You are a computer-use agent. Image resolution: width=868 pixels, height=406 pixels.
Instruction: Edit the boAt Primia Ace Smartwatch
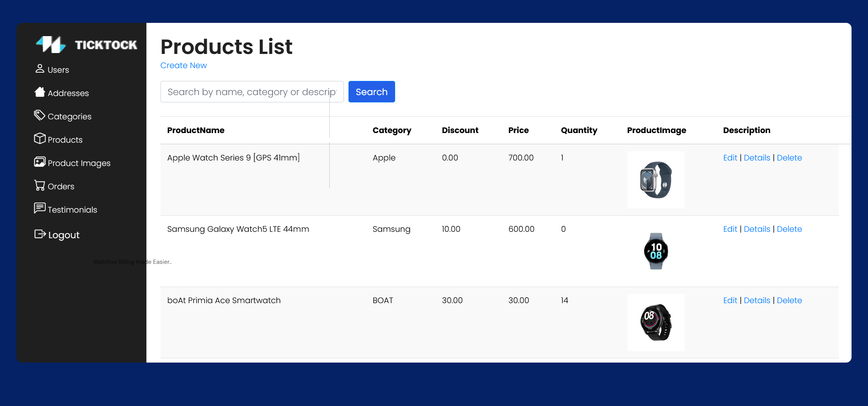click(x=730, y=300)
